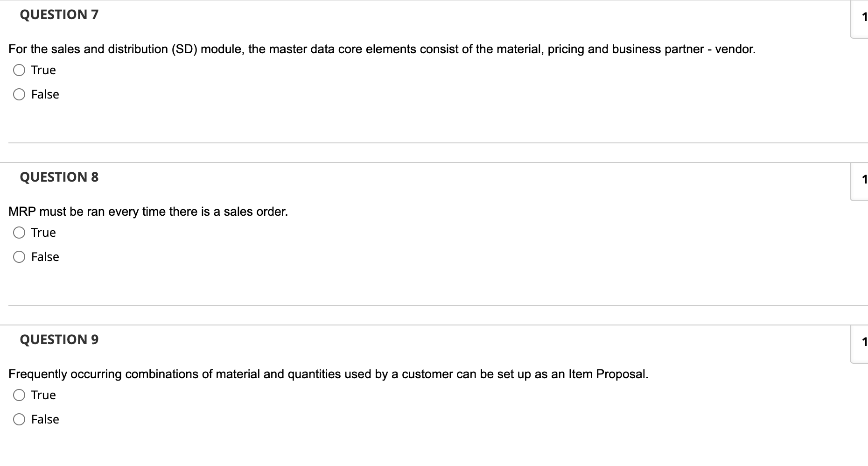Select False for Question 9
The height and width of the screenshot is (466, 868).
click(19, 419)
